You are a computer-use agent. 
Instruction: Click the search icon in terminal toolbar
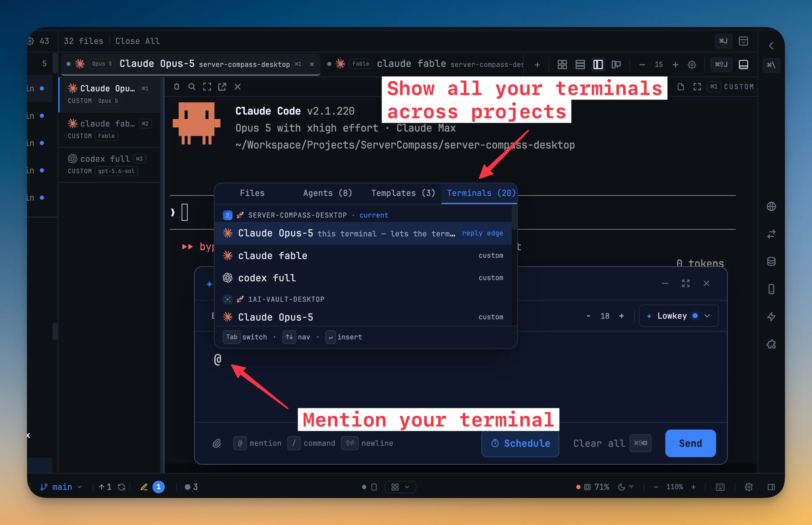pos(192,87)
